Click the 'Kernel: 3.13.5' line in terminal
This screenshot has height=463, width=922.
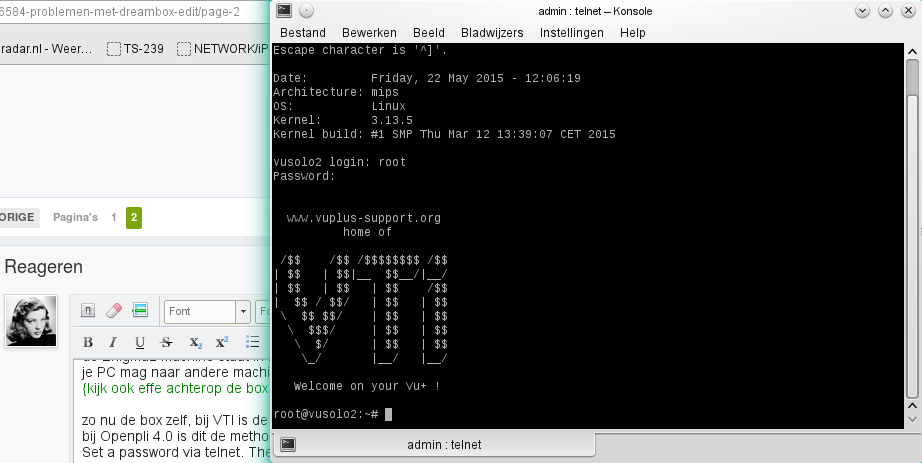343,121
